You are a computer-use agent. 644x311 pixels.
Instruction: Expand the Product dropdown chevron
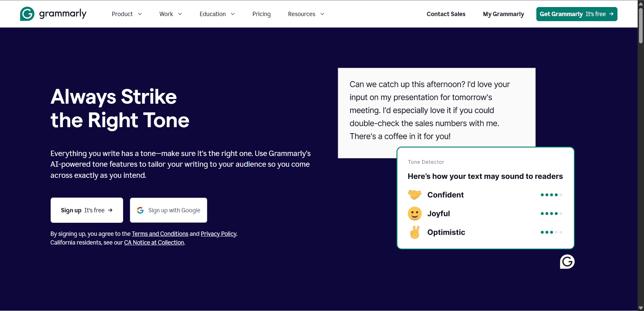point(140,14)
